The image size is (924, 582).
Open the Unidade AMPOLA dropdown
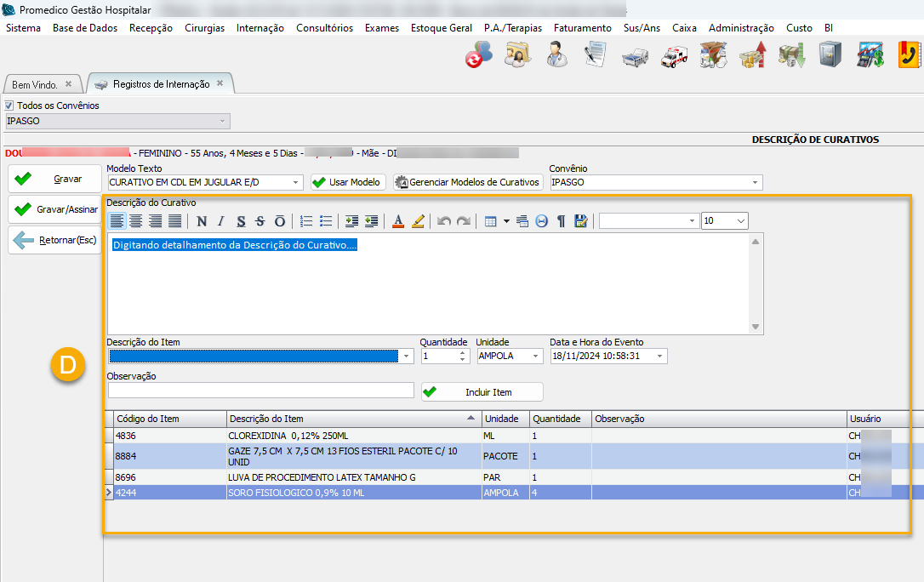536,357
